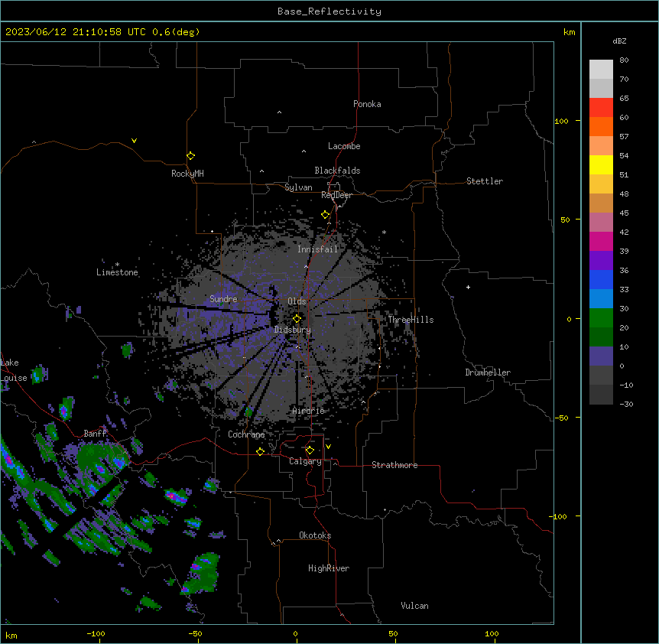Viewport: 659px width, 644px height.
Task: Click the HighRiver town label
Action: coord(329,568)
